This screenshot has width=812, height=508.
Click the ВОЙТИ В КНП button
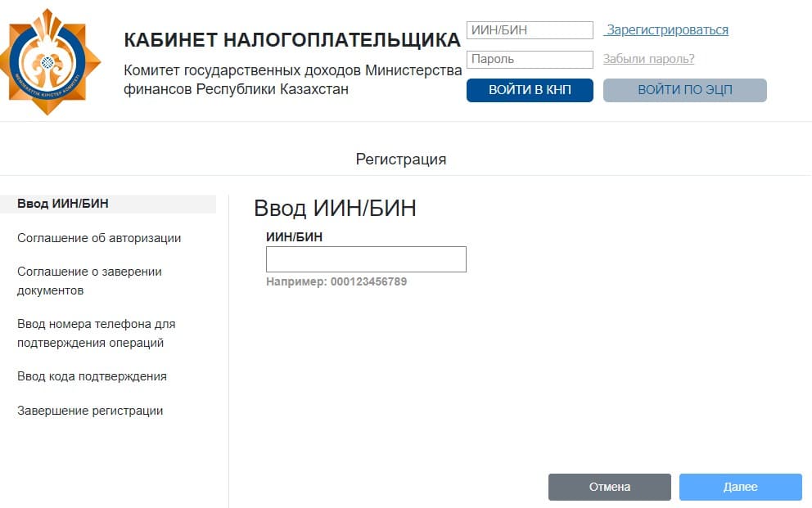(530, 90)
